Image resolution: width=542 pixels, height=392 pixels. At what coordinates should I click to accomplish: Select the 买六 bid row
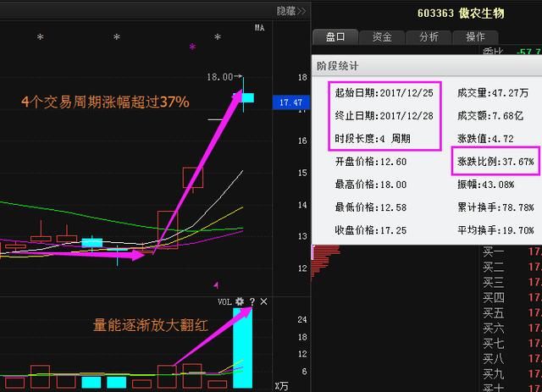(x=512, y=328)
